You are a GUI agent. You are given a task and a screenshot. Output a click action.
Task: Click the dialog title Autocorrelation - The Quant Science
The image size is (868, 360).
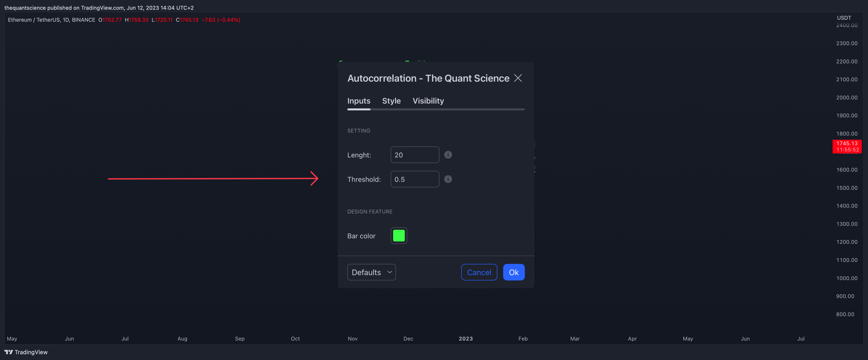(x=428, y=78)
